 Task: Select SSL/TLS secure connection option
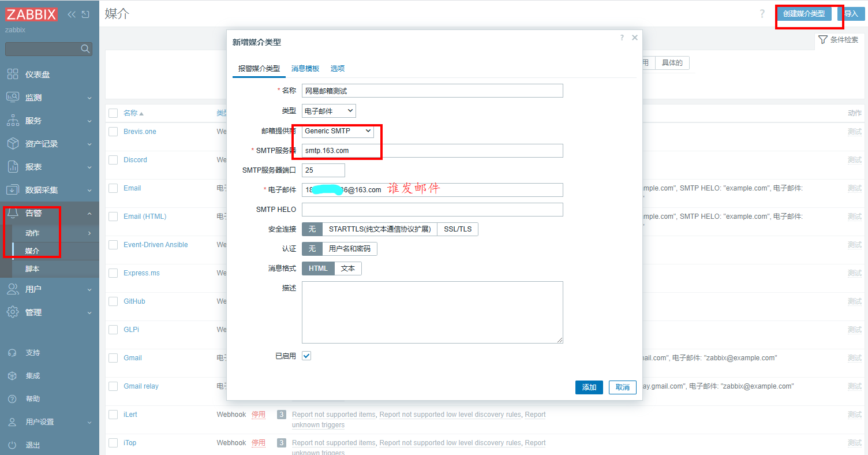click(458, 229)
